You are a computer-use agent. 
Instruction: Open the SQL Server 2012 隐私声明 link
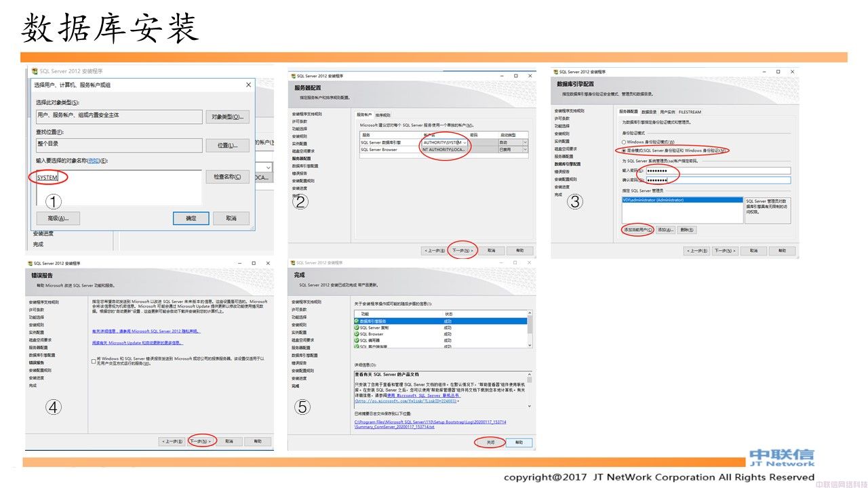(146, 331)
